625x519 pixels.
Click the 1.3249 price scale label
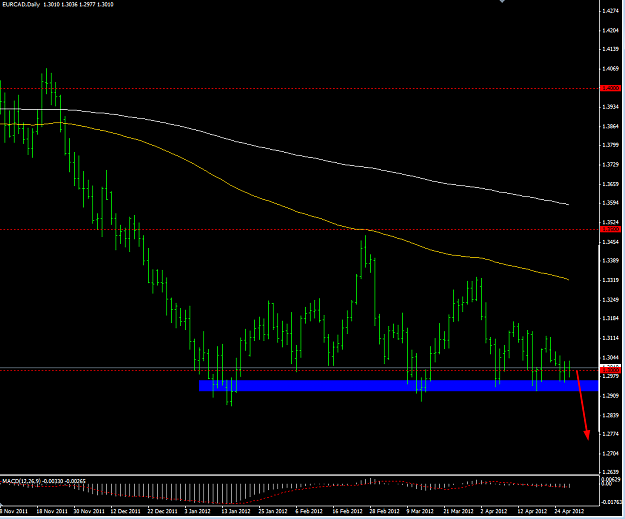611,300
